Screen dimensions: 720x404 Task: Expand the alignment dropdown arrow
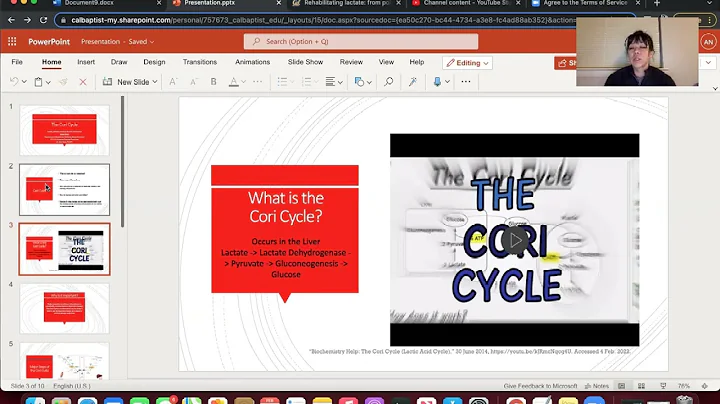coord(340,82)
